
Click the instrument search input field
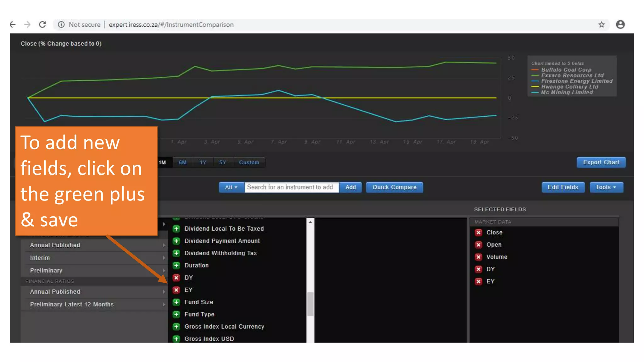(291, 187)
